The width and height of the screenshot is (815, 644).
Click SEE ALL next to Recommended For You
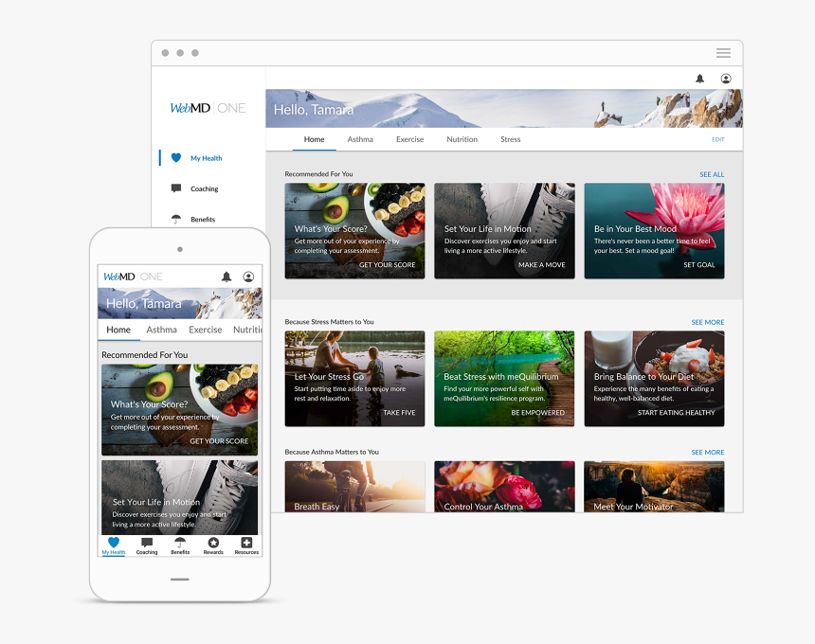(x=712, y=174)
